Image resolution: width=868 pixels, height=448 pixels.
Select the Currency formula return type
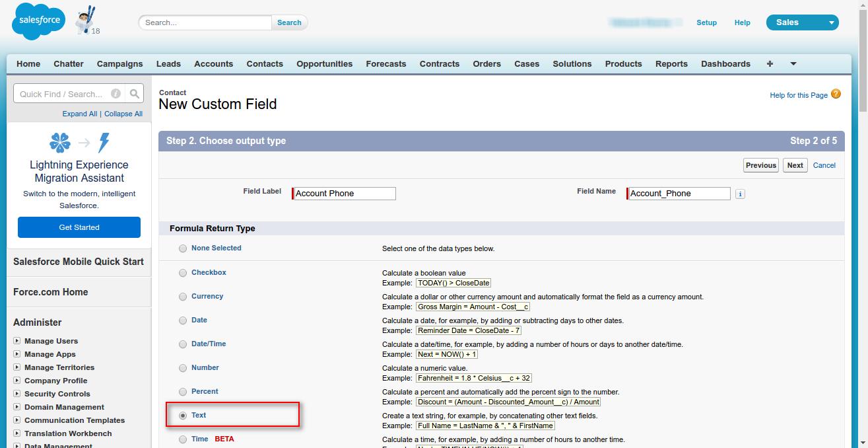point(183,297)
